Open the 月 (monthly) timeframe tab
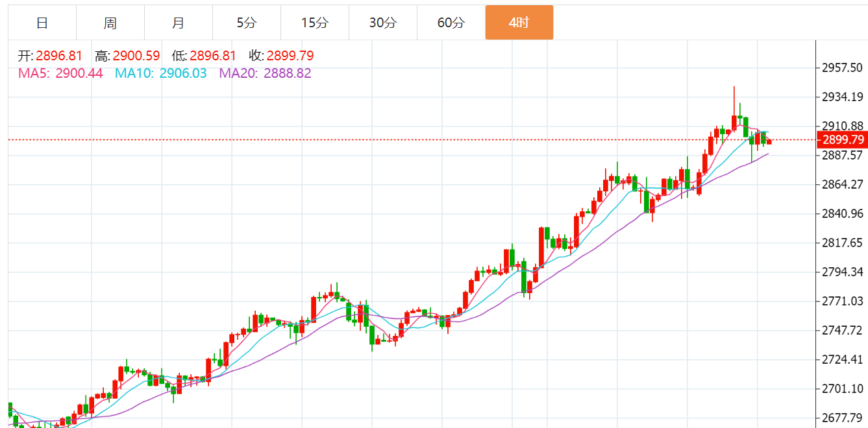The image size is (868, 428). (179, 23)
